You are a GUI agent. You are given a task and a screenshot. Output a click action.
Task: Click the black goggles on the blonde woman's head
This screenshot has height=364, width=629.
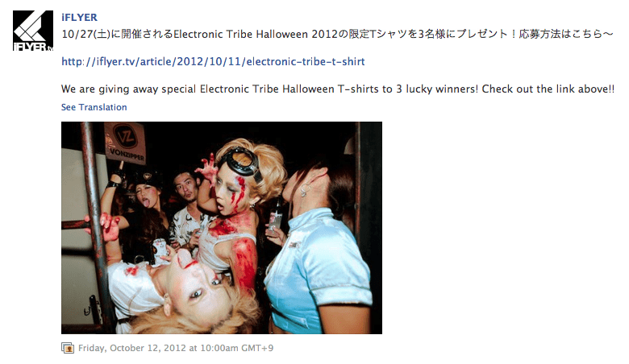pyautogui.click(x=240, y=161)
